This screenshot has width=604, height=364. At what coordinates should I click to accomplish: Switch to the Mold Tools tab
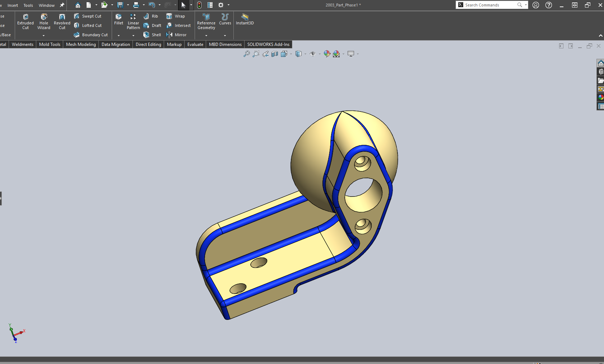point(50,44)
